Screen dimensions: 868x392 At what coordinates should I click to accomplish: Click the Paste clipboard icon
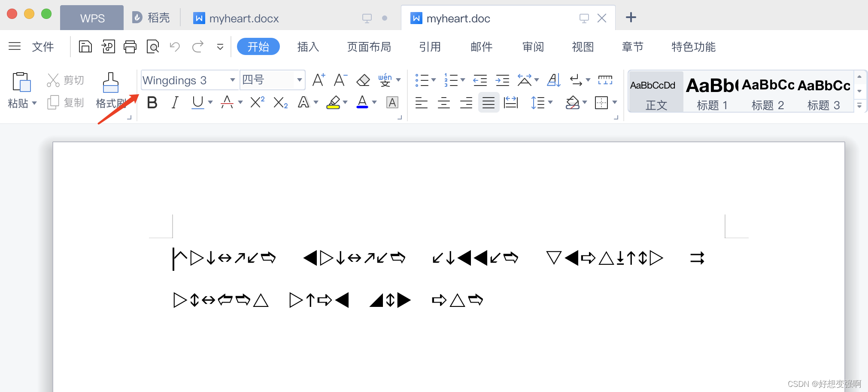tap(21, 82)
